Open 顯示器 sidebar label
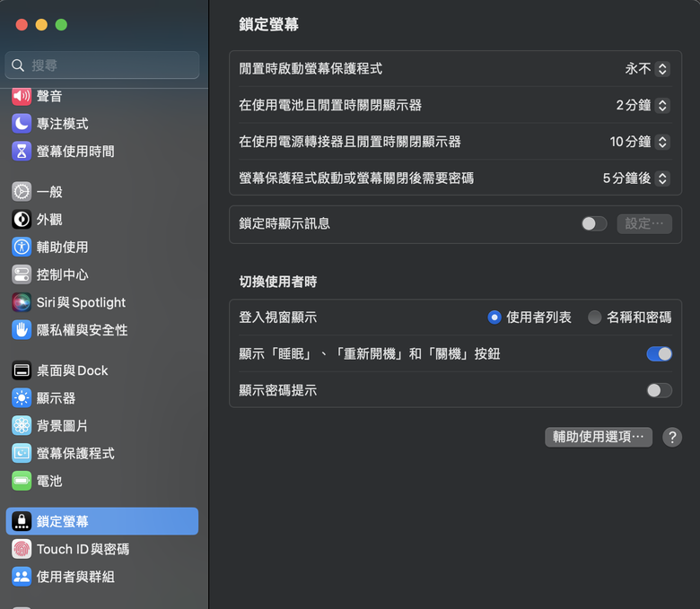Image resolution: width=700 pixels, height=609 pixels. click(x=56, y=398)
